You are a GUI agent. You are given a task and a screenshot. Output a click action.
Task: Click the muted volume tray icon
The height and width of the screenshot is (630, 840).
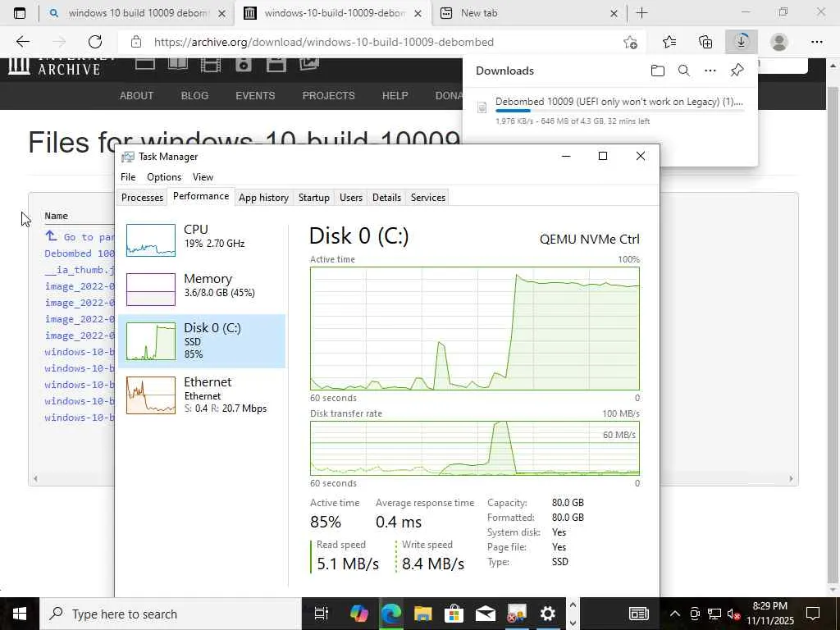(x=733, y=614)
